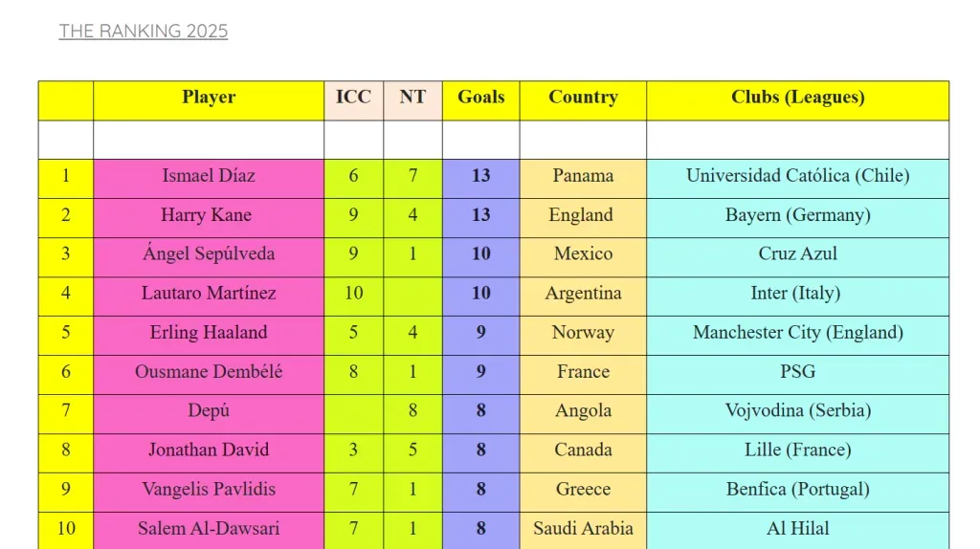Select the Harry Kane player cell
The width and height of the screenshot is (980, 549).
(x=207, y=215)
